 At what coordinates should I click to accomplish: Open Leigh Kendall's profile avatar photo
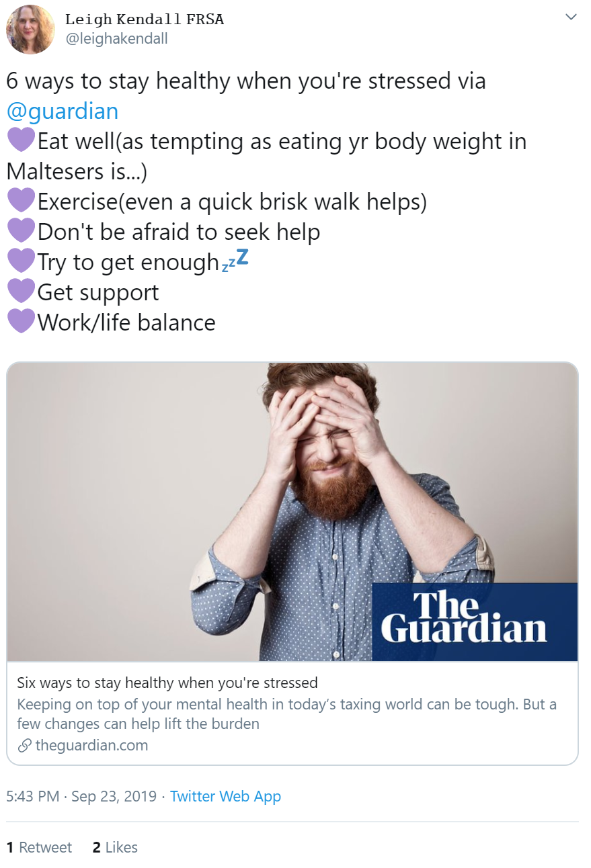click(30, 29)
